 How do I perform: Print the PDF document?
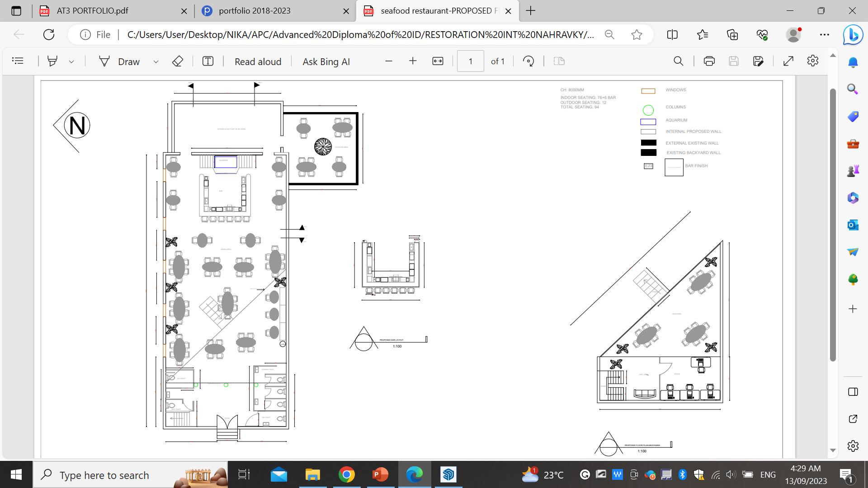709,61
